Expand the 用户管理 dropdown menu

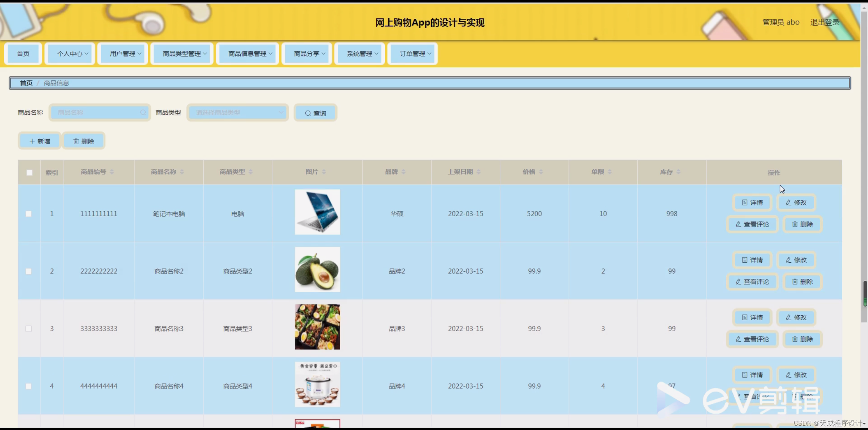tap(123, 53)
